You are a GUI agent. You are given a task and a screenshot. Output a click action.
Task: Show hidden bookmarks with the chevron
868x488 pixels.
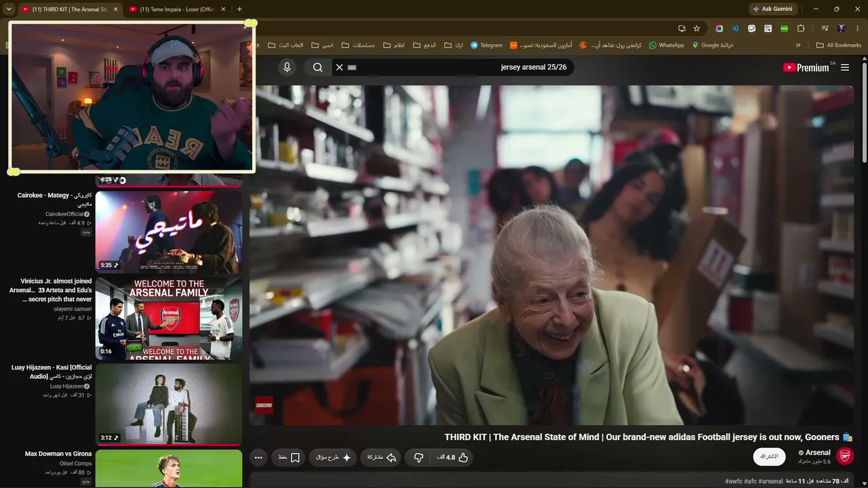click(x=798, y=45)
